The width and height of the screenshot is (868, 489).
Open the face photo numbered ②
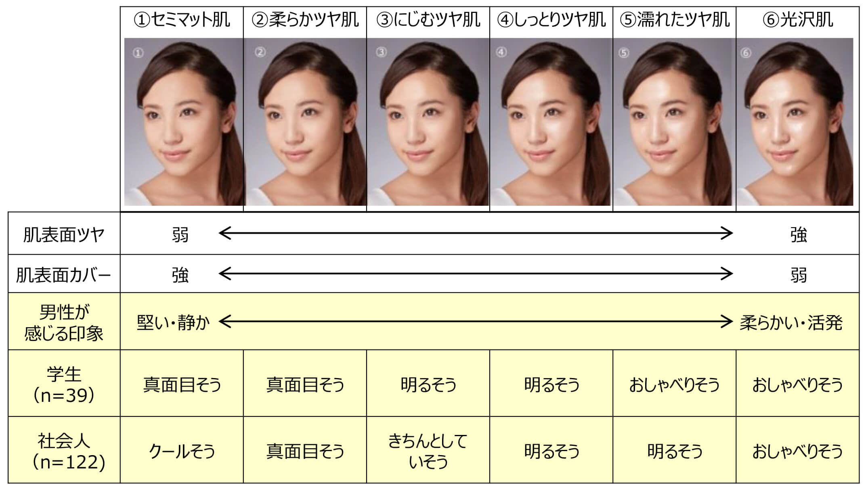click(x=305, y=122)
